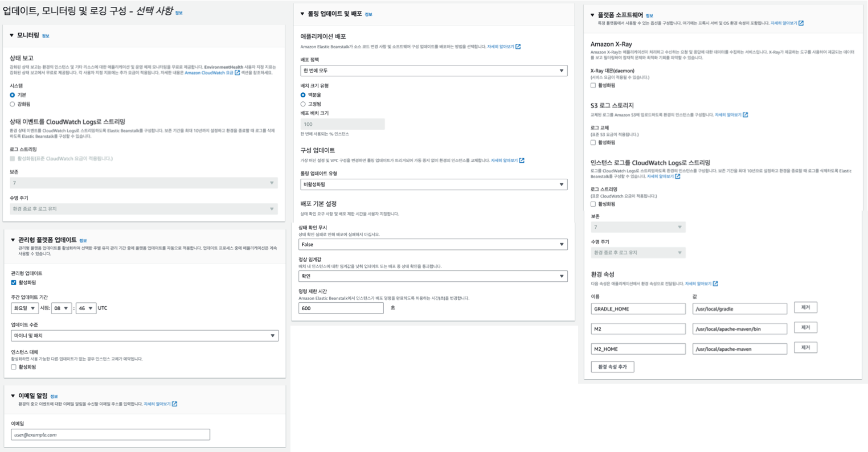Open the hour dropdown showing 08
This screenshot has width=868, height=452.
pyautogui.click(x=62, y=308)
